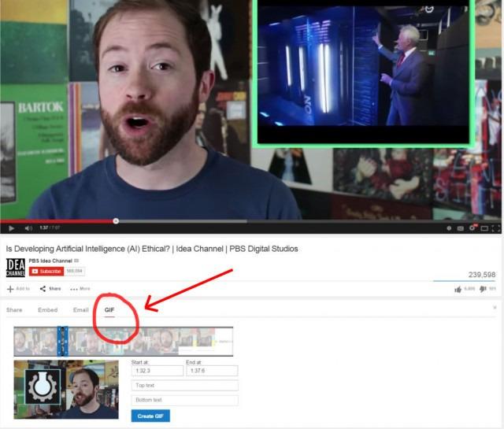
Task: Click the GIF preview thumbnail image
Action: pyautogui.click(x=66, y=390)
